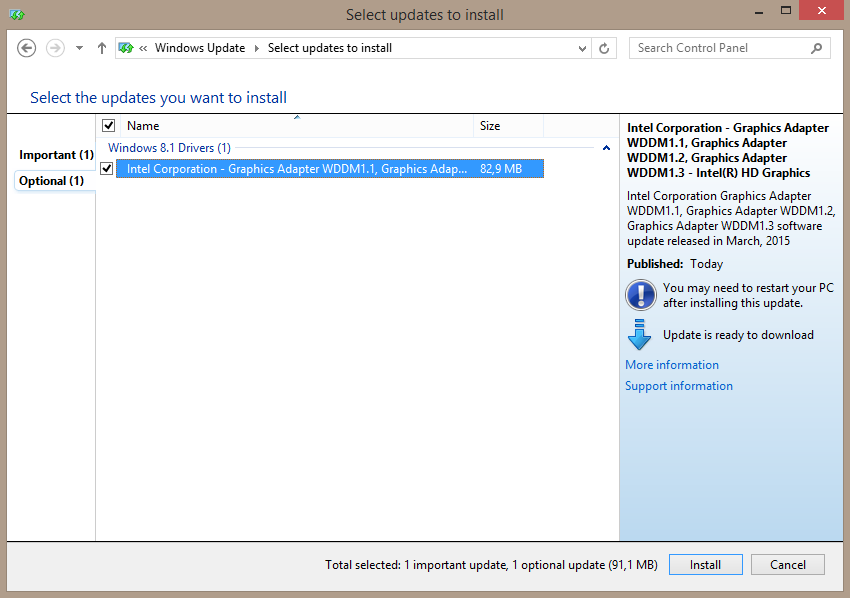
Task: Click the Search Control Panel field
Action: 730,48
